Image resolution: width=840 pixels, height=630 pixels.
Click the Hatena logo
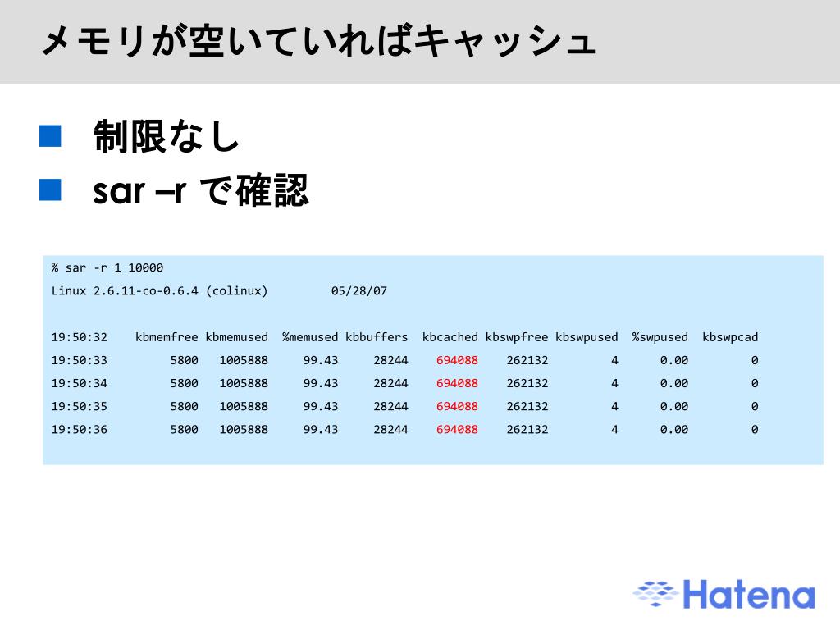click(724, 594)
